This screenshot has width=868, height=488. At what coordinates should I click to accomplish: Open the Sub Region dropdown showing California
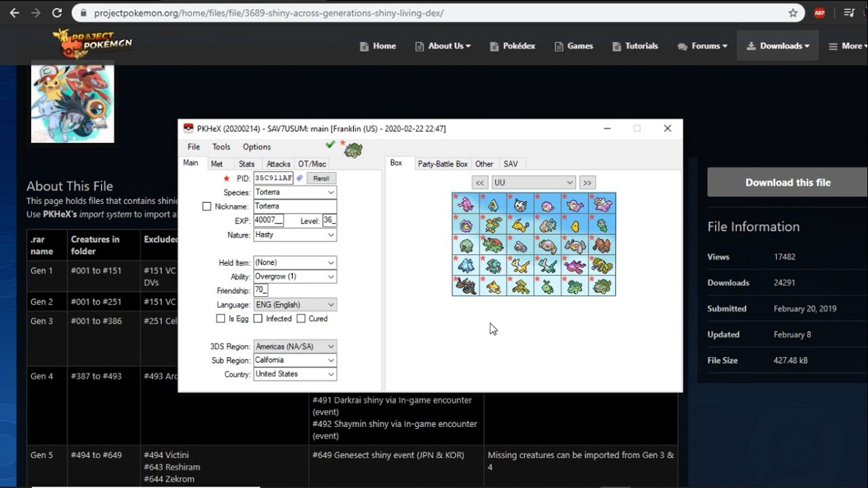[x=295, y=361]
